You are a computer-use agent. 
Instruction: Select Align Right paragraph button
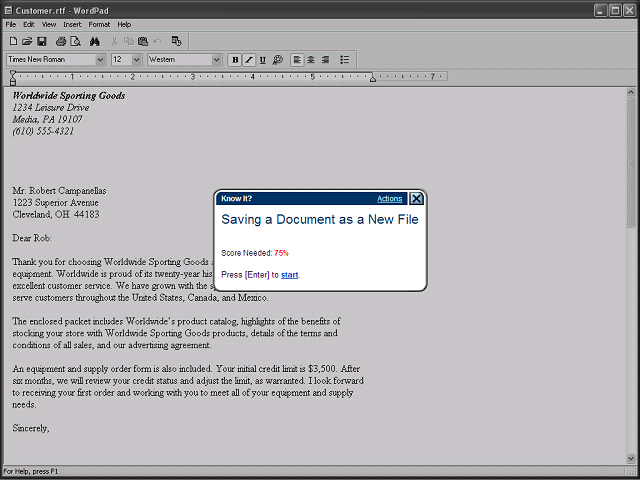[325, 60]
